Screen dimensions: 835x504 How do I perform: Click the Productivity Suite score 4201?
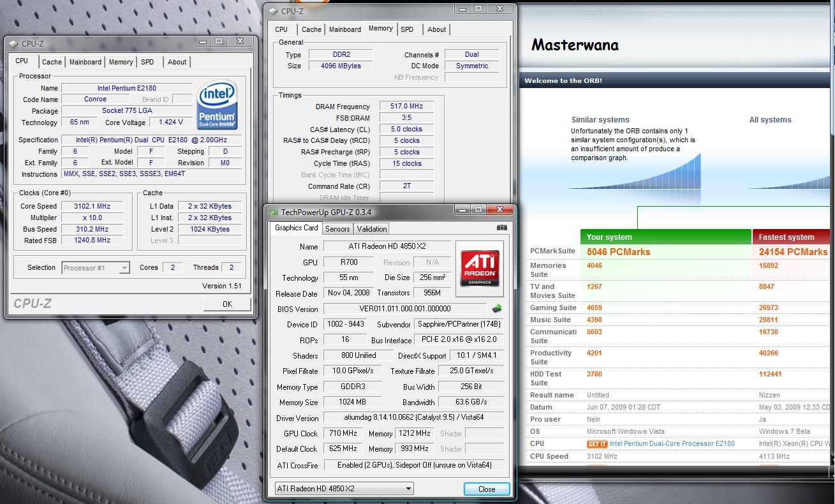pyautogui.click(x=595, y=353)
